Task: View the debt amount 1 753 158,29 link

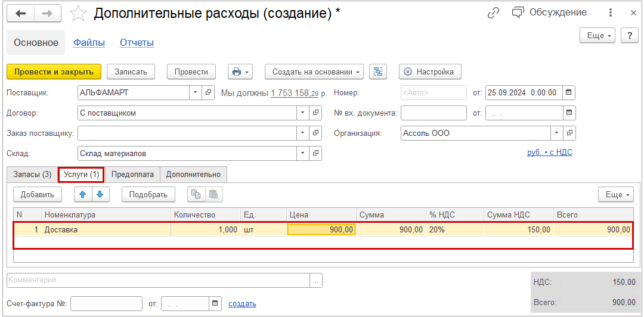Action: (295, 93)
